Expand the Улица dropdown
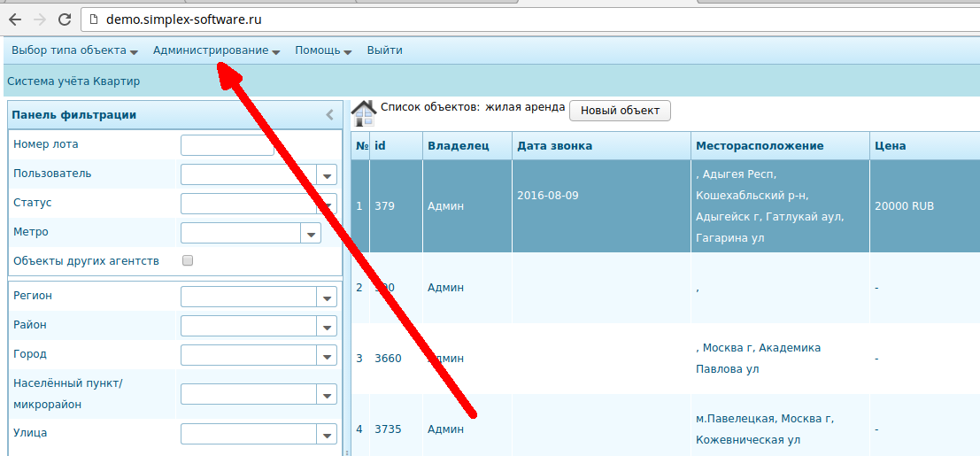The width and height of the screenshot is (980, 456). [327, 435]
